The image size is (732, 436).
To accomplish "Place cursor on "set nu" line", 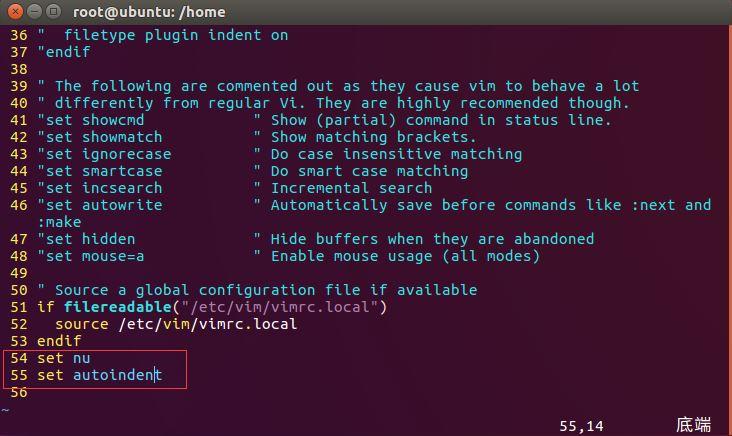I will point(63,358).
